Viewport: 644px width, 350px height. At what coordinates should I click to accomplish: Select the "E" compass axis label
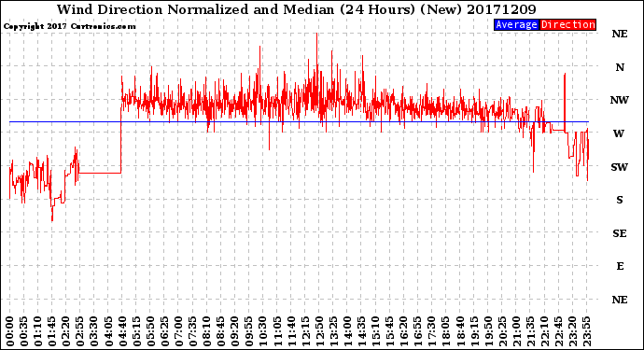(620, 266)
